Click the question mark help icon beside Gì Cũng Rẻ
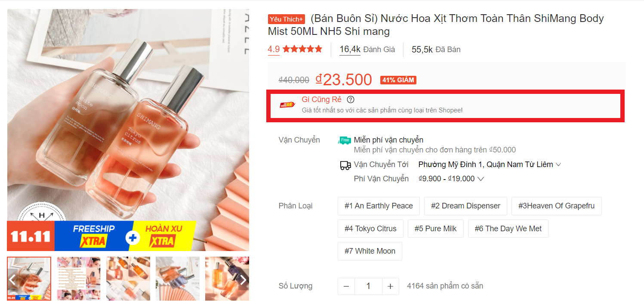The width and height of the screenshot is (644, 301). pyautogui.click(x=351, y=99)
